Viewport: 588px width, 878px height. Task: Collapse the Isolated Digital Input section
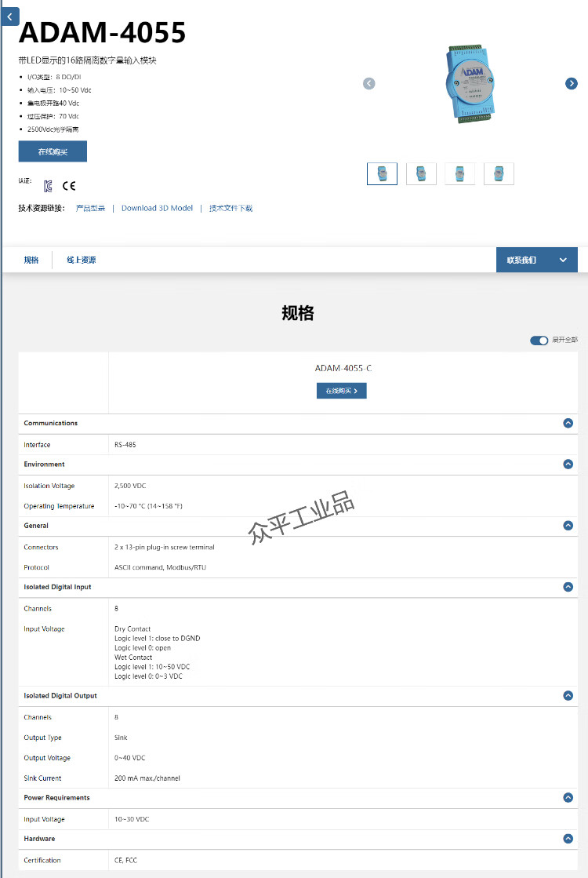[x=568, y=587]
